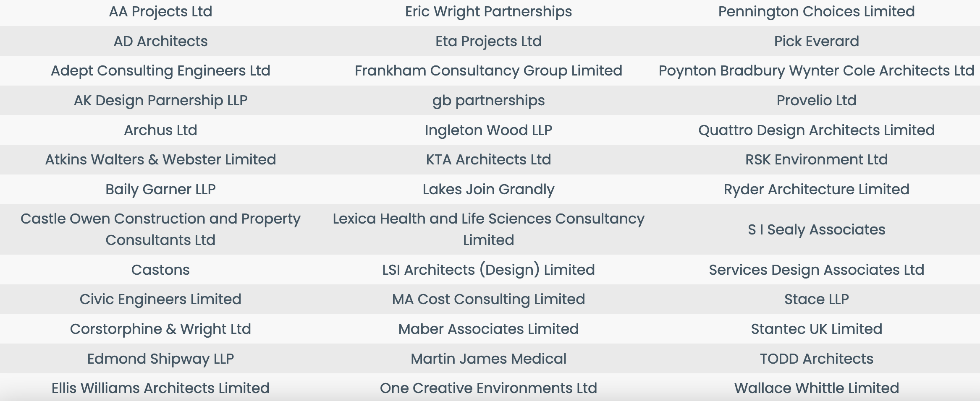
Task: Select the Lakes Join Grandly entry
Action: [488, 190]
